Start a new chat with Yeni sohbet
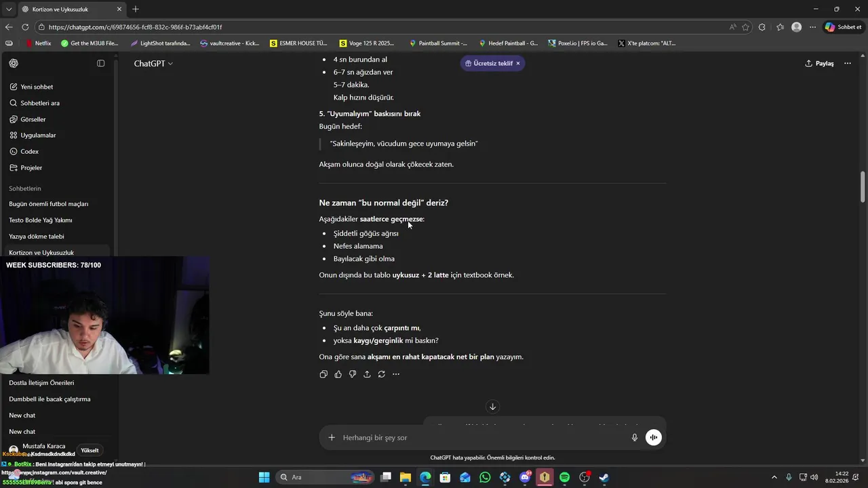The height and width of the screenshot is (488, 868). click(37, 87)
